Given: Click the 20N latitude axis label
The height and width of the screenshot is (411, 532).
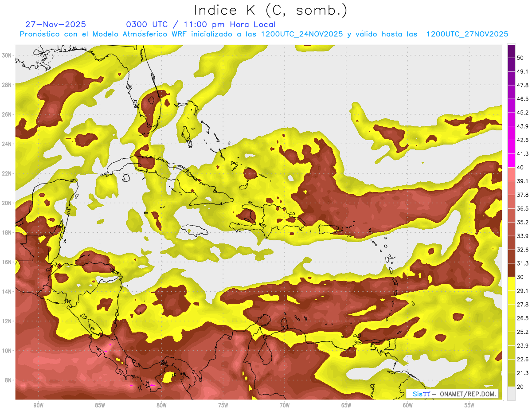Looking at the screenshot, I should [7, 203].
